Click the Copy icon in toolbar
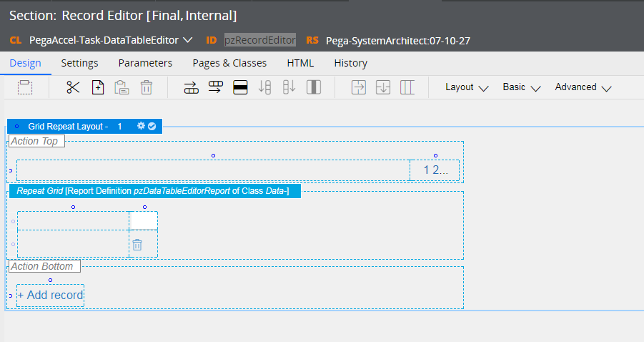The width and height of the screenshot is (644, 342). tap(98, 87)
